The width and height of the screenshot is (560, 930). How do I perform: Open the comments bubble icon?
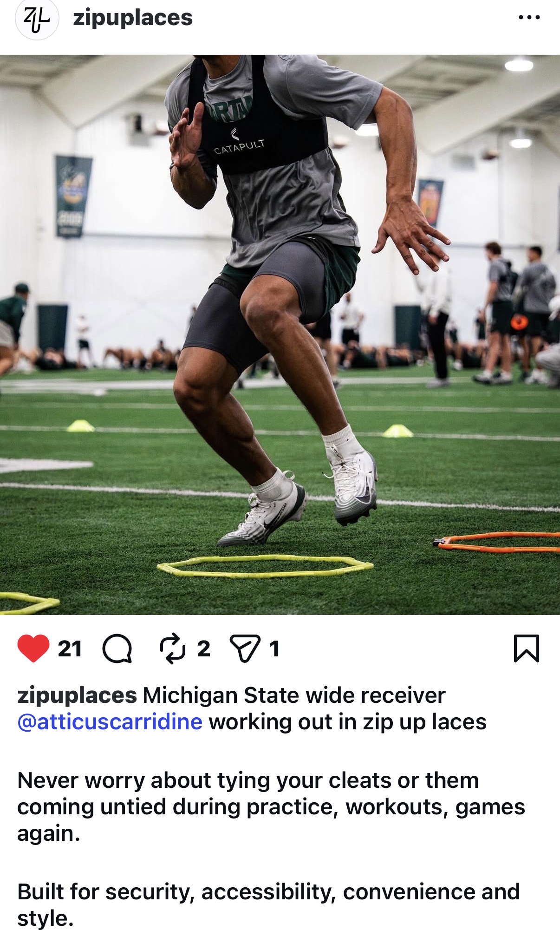[117, 648]
